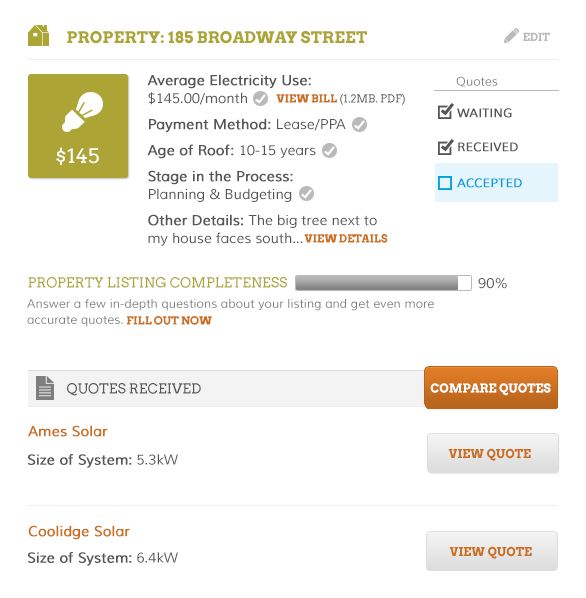View quote from Ames Solar
586x598 pixels.
pos(493,453)
